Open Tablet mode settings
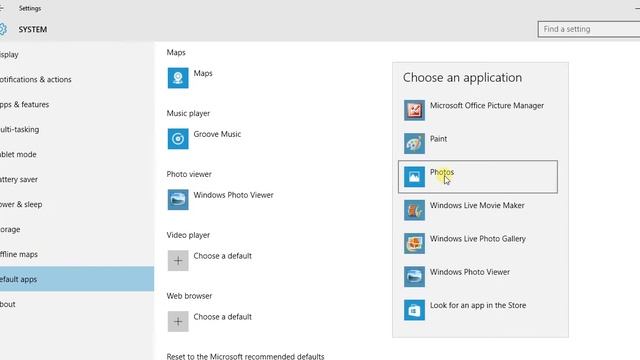640x360 pixels. (77, 154)
